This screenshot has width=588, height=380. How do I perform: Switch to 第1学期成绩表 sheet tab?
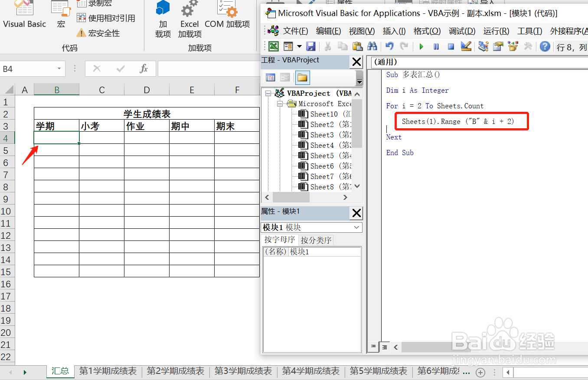point(108,371)
